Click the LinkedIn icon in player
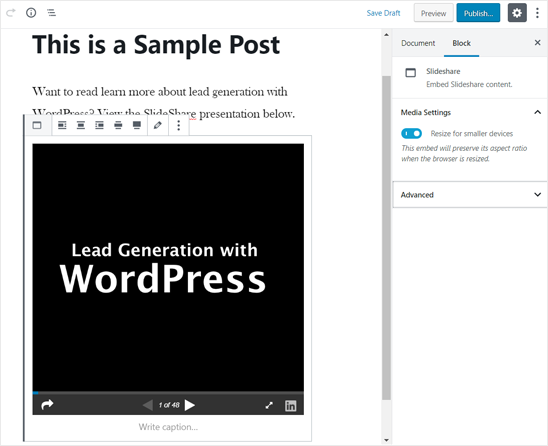Viewport: 548px width, 446px height. click(x=290, y=405)
